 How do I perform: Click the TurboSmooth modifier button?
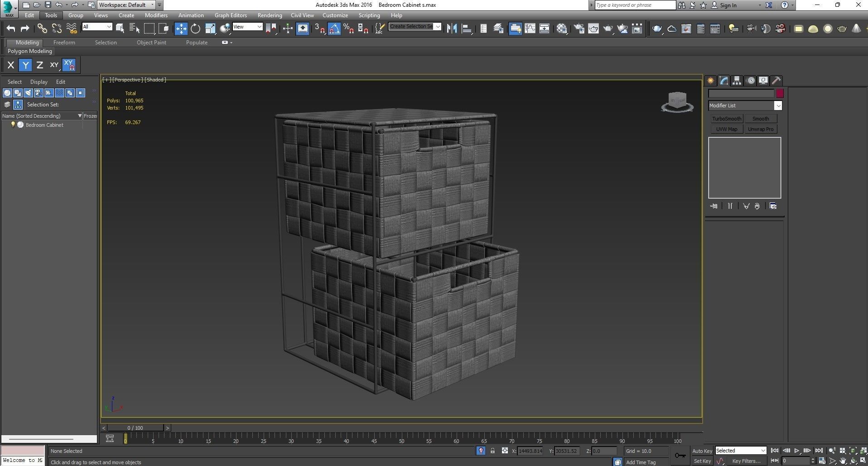(x=727, y=119)
